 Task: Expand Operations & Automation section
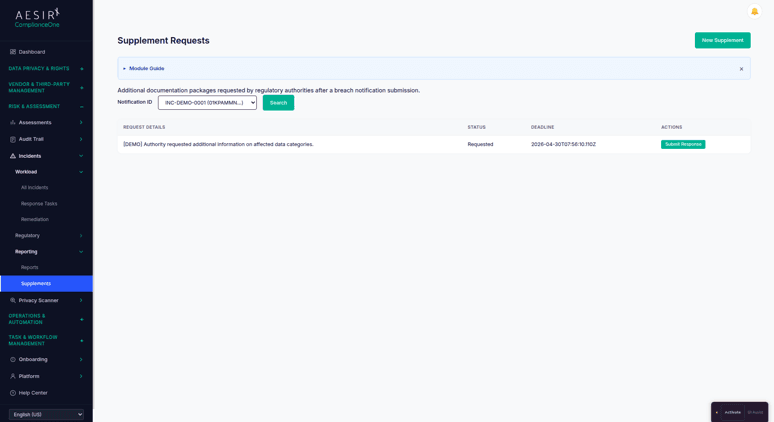[81, 319]
